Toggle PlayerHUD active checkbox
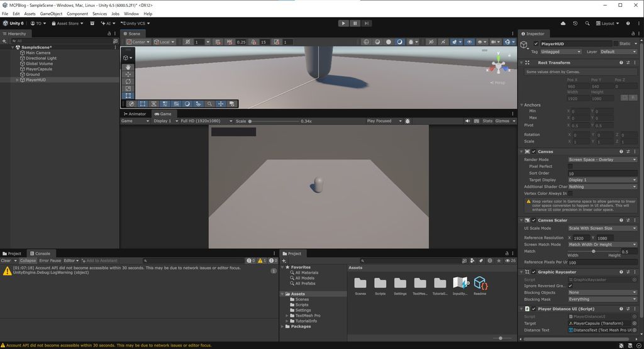 (x=536, y=43)
